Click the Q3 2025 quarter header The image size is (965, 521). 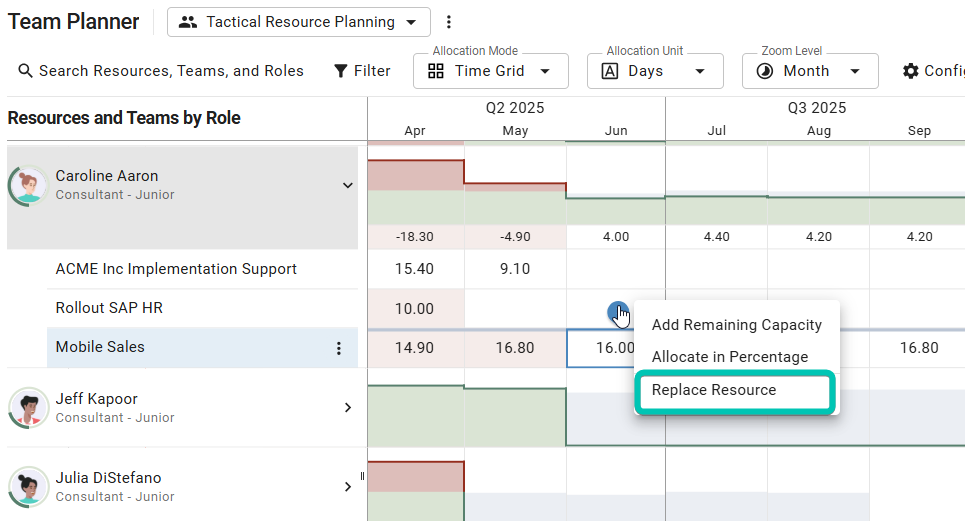tap(817, 108)
